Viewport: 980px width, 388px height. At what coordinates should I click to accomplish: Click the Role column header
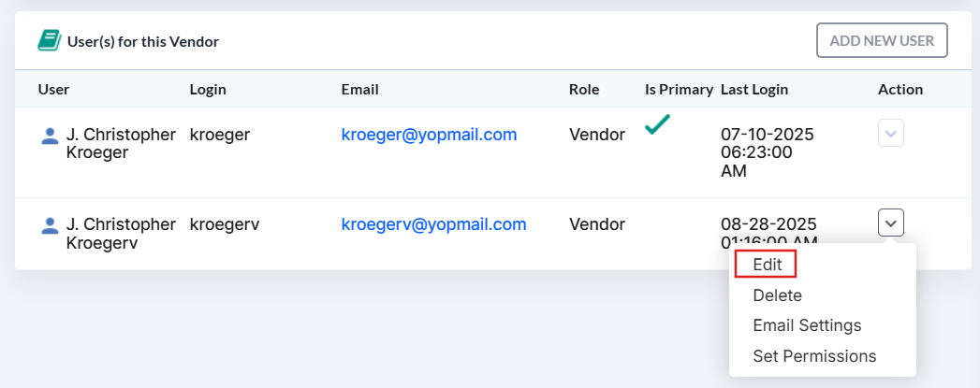click(x=584, y=89)
